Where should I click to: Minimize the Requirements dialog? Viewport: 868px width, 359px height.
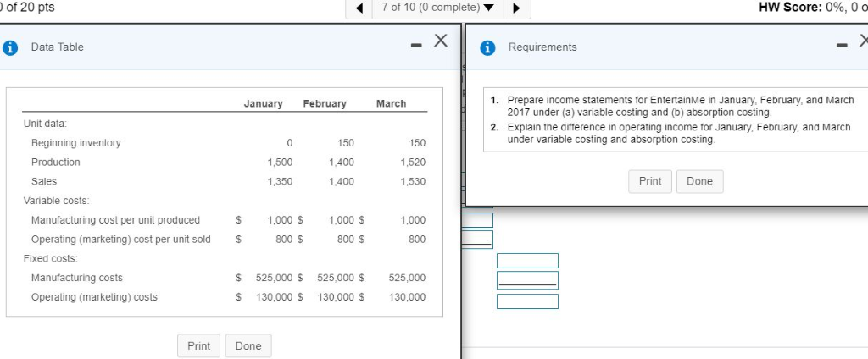coord(842,47)
